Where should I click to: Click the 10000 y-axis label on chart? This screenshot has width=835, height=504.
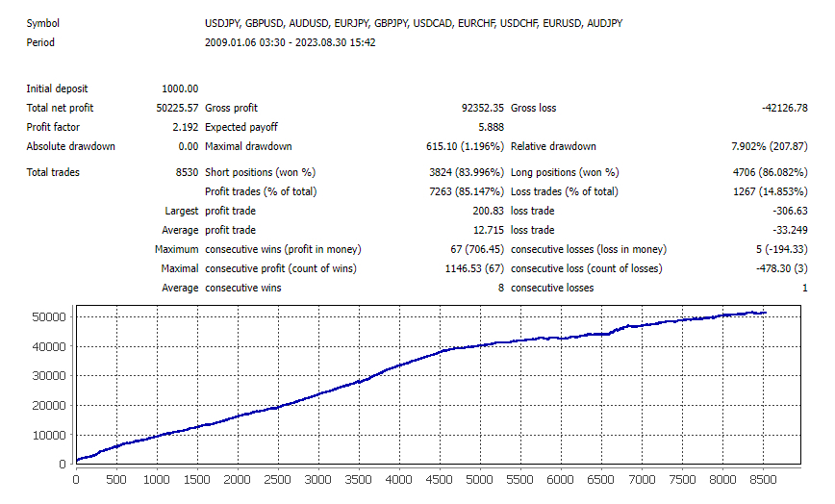(x=49, y=436)
